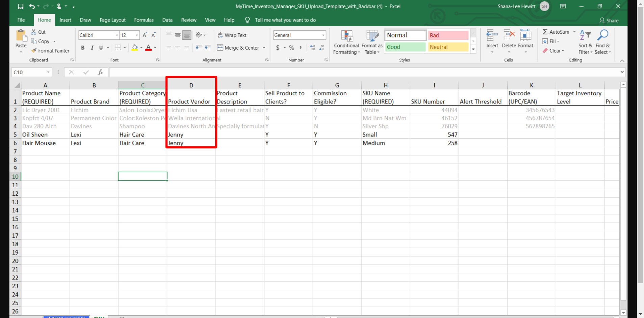The width and height of the screenshot is (644, 318).
Task: Toggle Underline formatting
Action: [101, 48]
